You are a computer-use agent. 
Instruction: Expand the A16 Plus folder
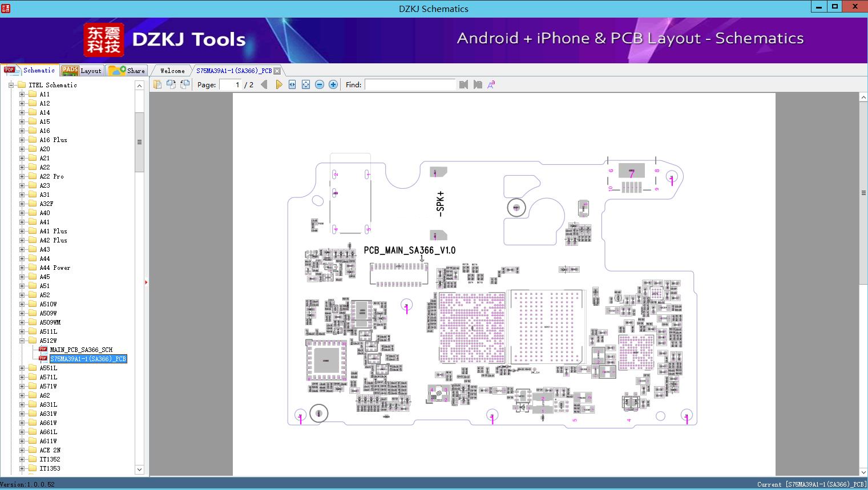coord(22,140)
